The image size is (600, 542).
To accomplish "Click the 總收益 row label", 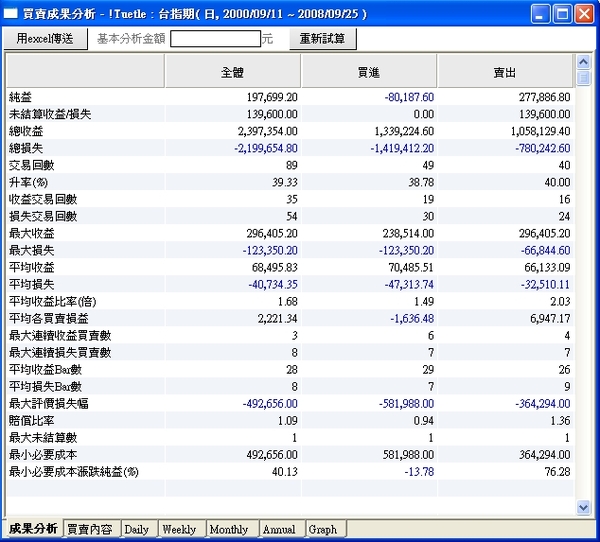I will point(26,131).
